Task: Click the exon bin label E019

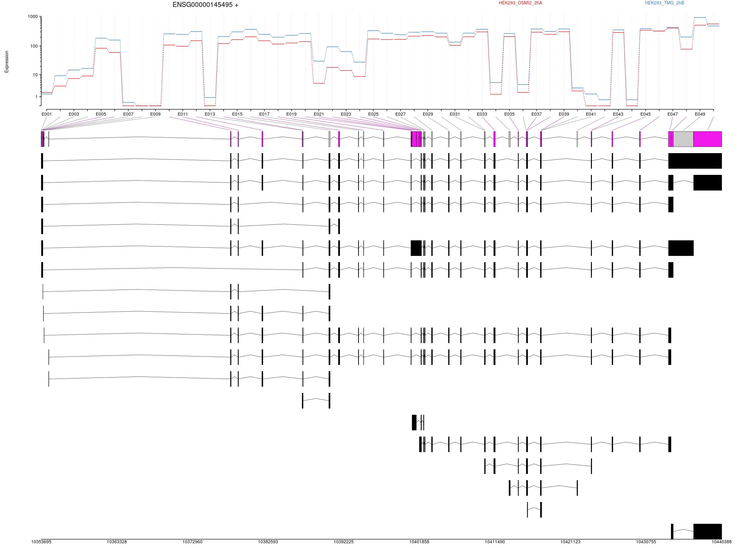Action: coord(291,114)
